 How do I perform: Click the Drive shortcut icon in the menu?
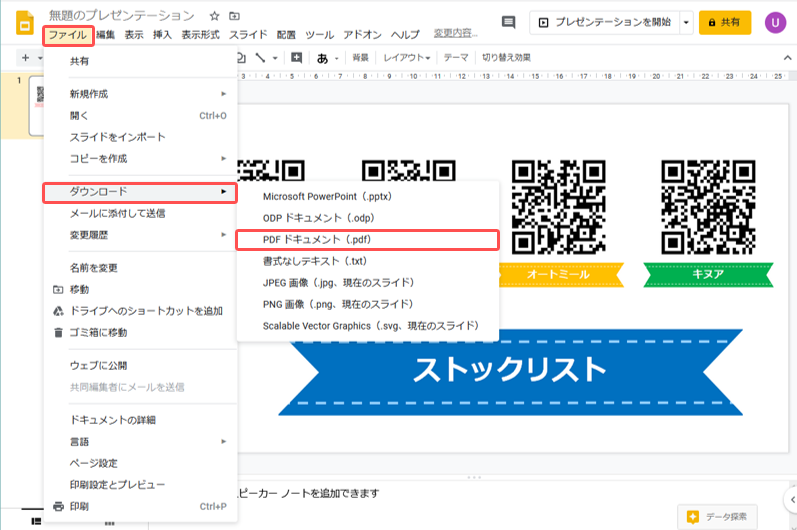click(58, 311)
